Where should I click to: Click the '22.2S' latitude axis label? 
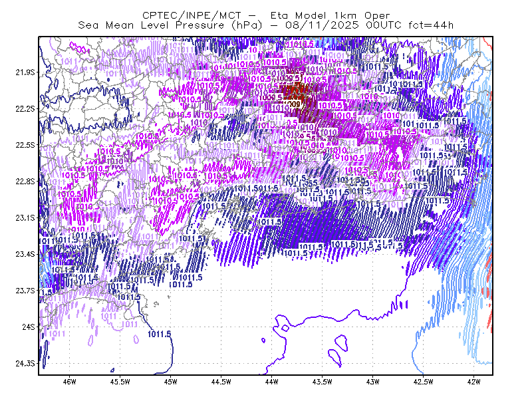(x=25, y=108)
